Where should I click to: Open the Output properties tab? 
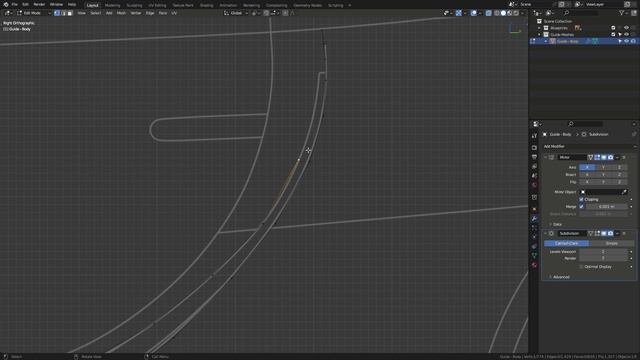coord(534,157)
